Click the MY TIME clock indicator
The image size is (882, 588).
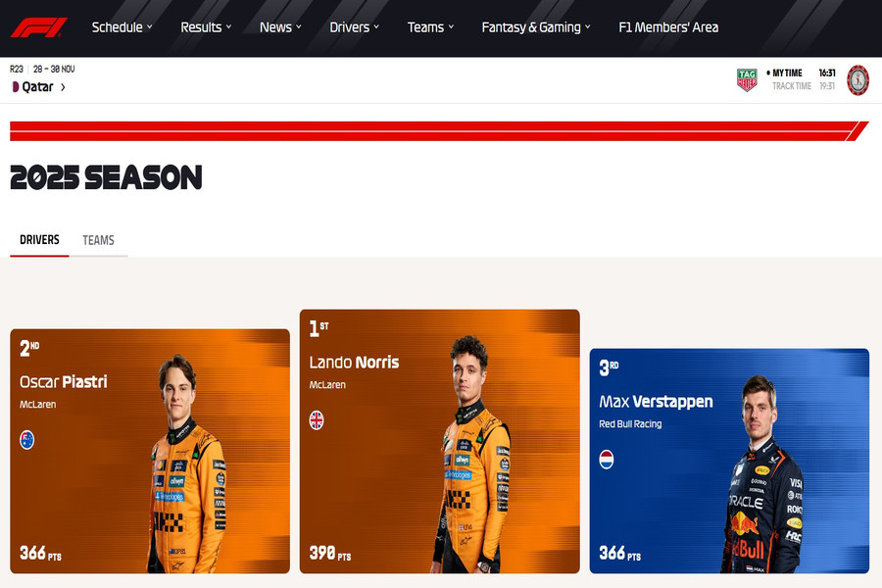point(785,73)
